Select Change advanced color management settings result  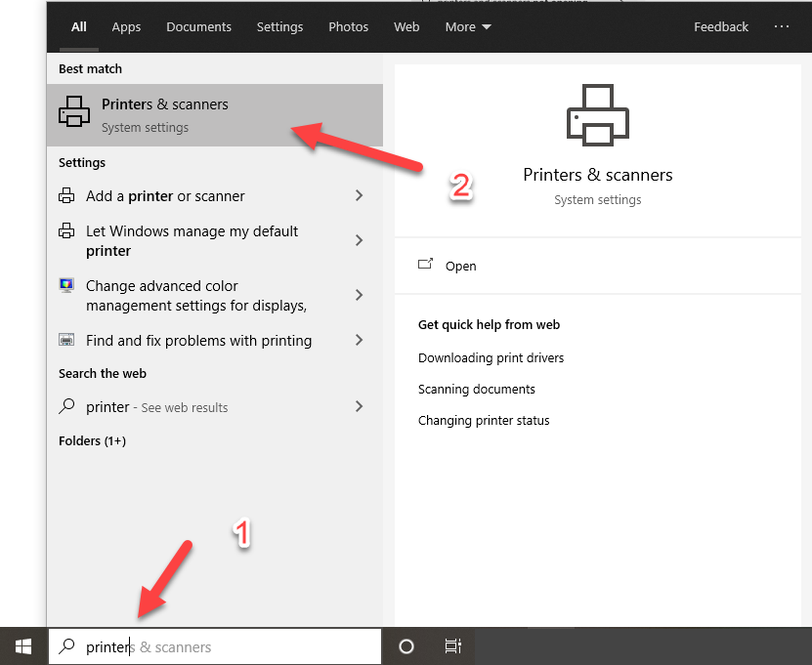pos(196,296)
